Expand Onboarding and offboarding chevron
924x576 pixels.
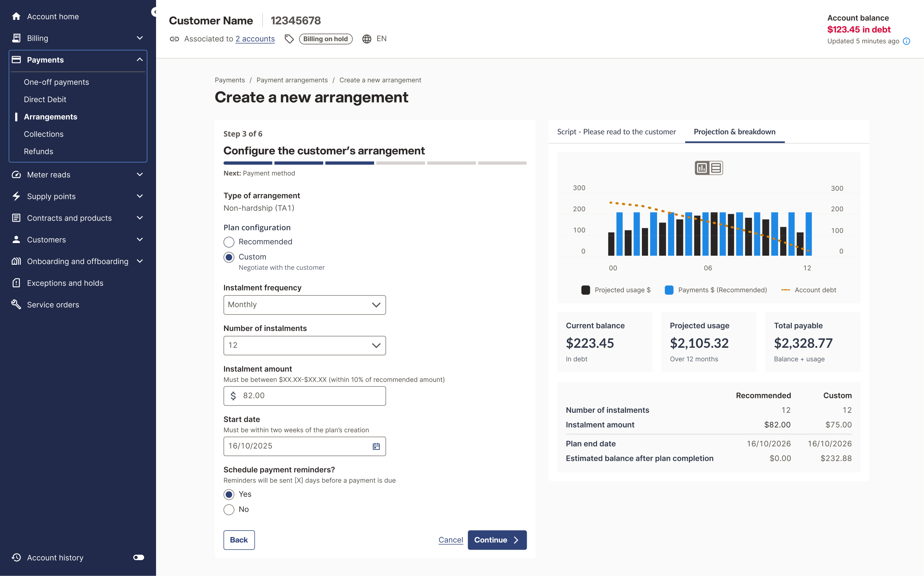tap(140, 261)
